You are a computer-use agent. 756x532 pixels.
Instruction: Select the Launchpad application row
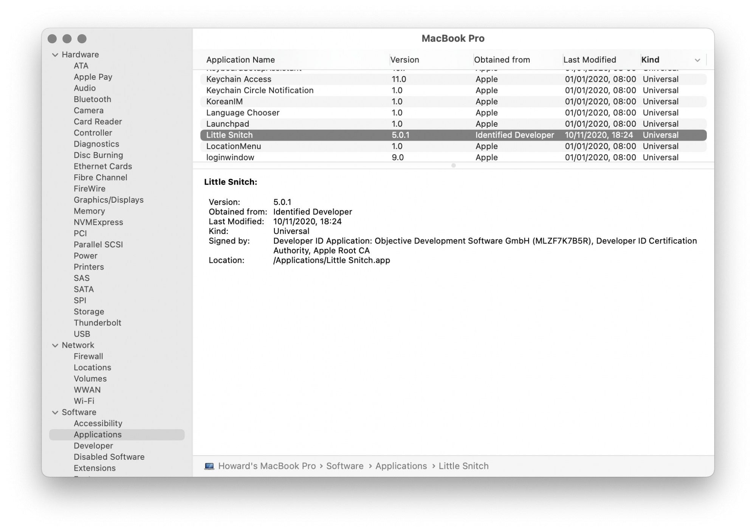(228, 124)
